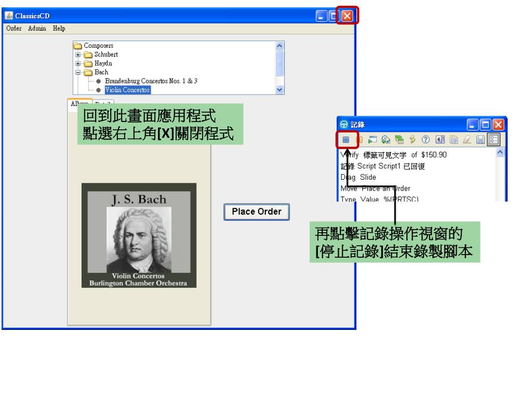Click the display toolbar toggle icon in 記錄 window
The height and width of the screenshot is (399, 532).
coord(440,140)
